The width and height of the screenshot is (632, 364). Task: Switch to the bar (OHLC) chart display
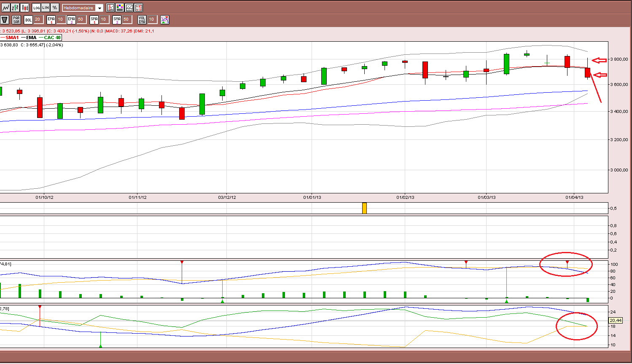(15, 8)
